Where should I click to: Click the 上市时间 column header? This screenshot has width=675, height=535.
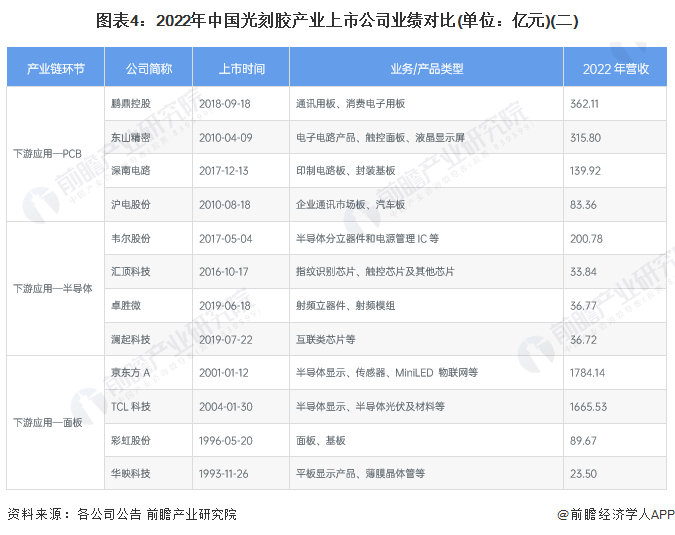[x=241, y=68]
